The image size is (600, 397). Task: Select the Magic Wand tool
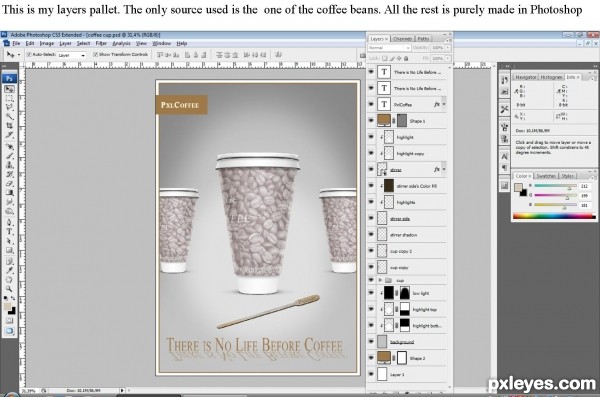[x=10, y=116]
